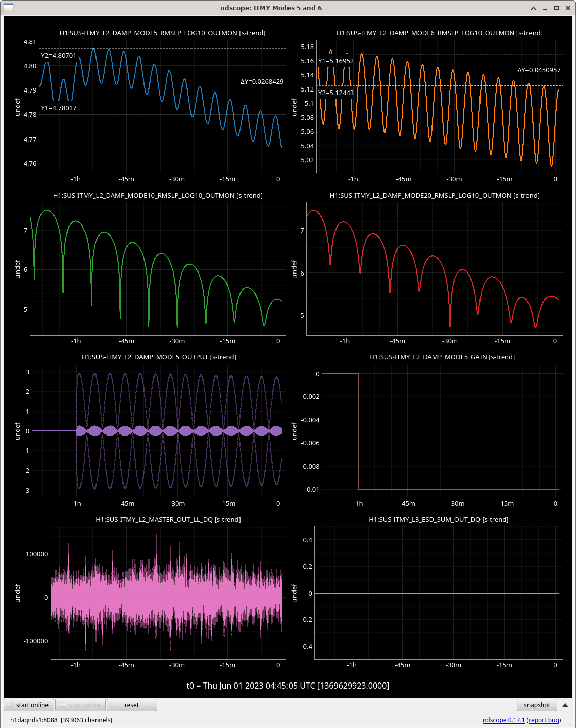Click the start online button
Image resolution: width=576 pixels, height=728 pixels.
pyautogui.click(x=29, y=705)
